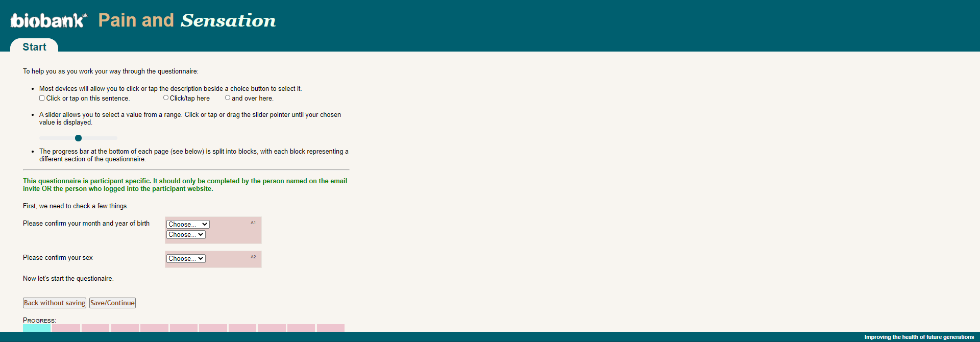The width and height of the screenshot is (980, 342).
Task: Click the Pain and Sensation title
Action: [187, 20]
